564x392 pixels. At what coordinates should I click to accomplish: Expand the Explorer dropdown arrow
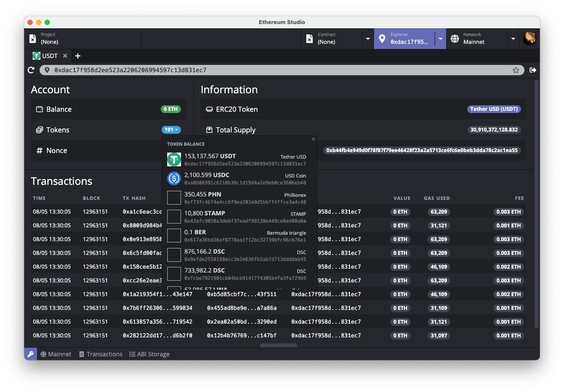(x=441, y=39)
